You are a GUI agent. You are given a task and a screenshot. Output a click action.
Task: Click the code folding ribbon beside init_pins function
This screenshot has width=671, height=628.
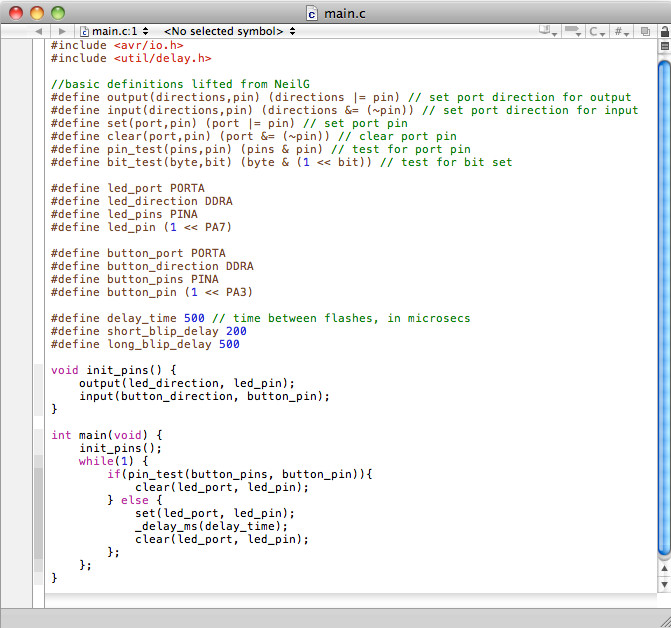39,390
